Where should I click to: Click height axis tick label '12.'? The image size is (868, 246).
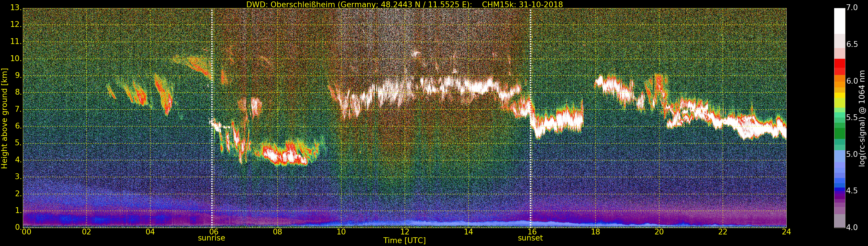click(16, 25)
